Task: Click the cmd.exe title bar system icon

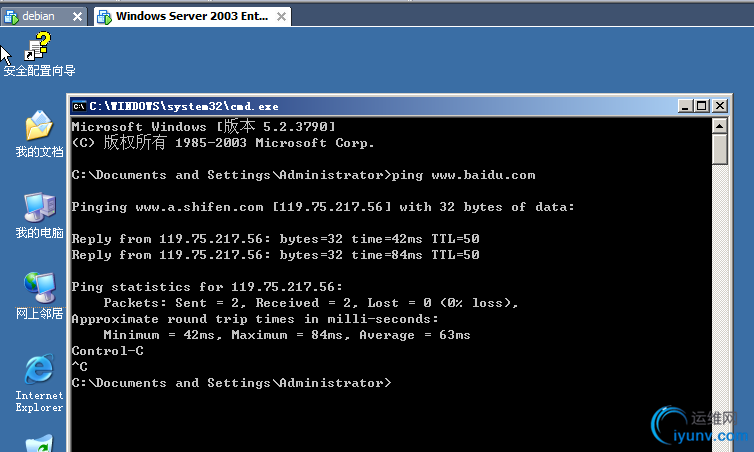Action: (79, 106)
